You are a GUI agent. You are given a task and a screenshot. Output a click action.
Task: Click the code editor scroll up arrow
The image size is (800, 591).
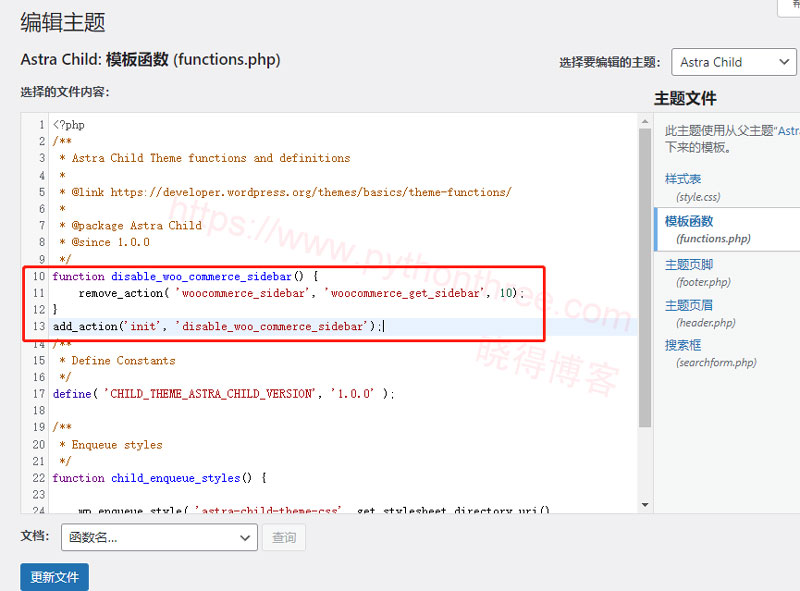pos(645,121)
